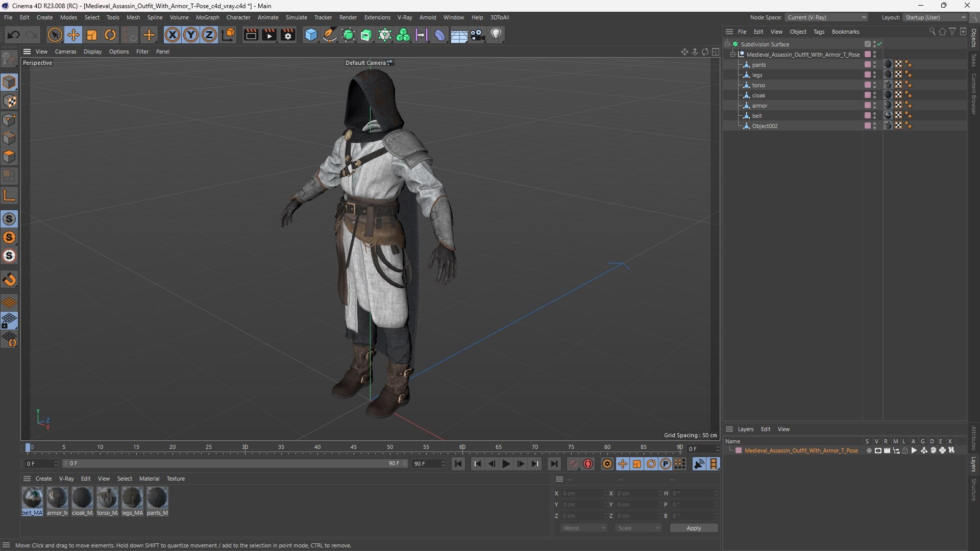This screenshot has height=551, width=980.
Task: Click pink layer color of belt
Action: [x=867, y=116]
